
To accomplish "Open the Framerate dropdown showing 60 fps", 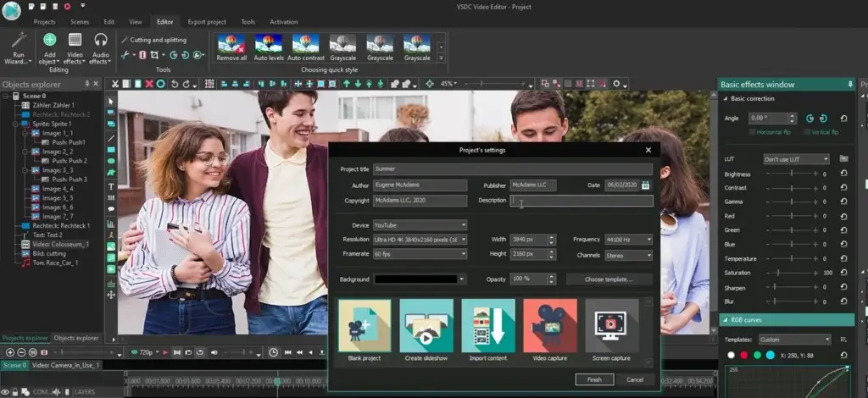I will pyautogui.click(x=420, y=254).
